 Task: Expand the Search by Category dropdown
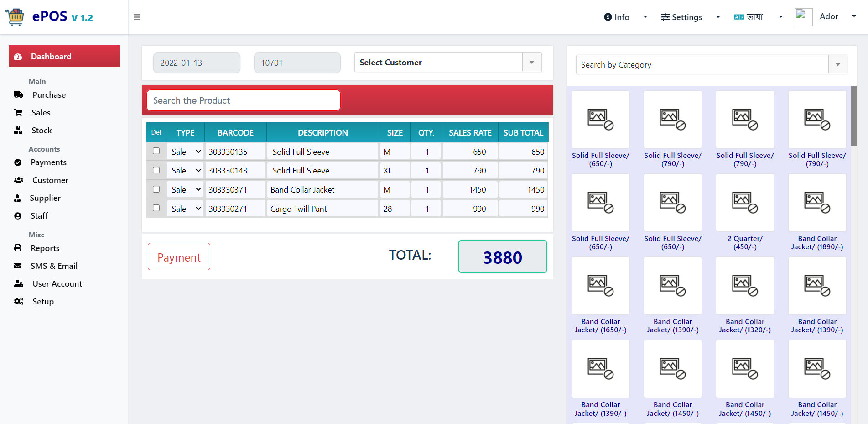tap(712, 65)
